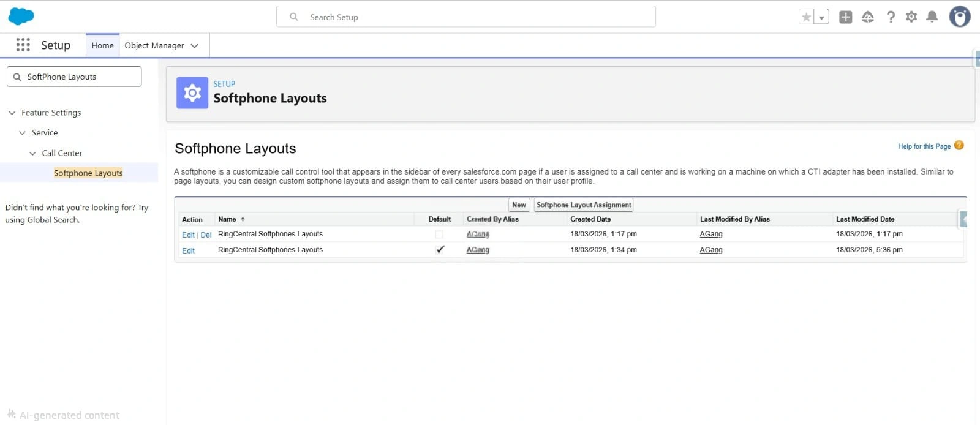Viewport: 980px width, 425px height.
Task: Click the Salesforce cloud logo
Action: point(21,17)
